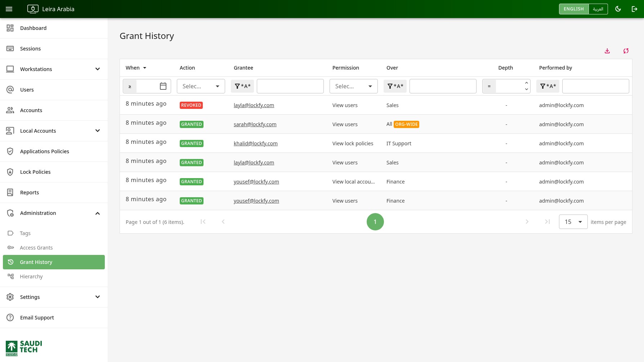Open Tags under Administration
The height and width of the screenshot is (362, 644).
(x=54, y=233)
